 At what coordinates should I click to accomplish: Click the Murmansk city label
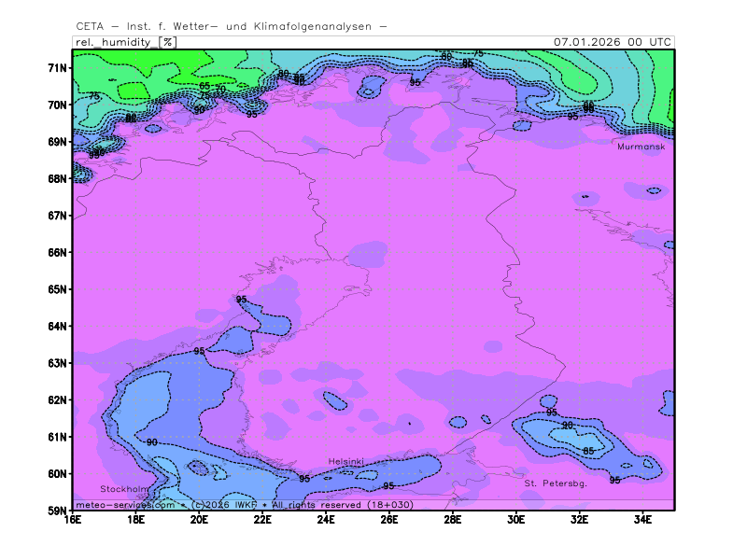pos(641,147)
